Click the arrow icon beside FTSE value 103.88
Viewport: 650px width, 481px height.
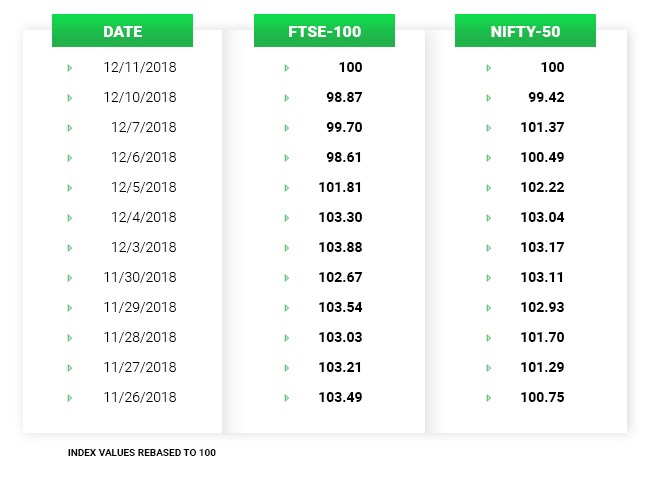tap(287, 248)
